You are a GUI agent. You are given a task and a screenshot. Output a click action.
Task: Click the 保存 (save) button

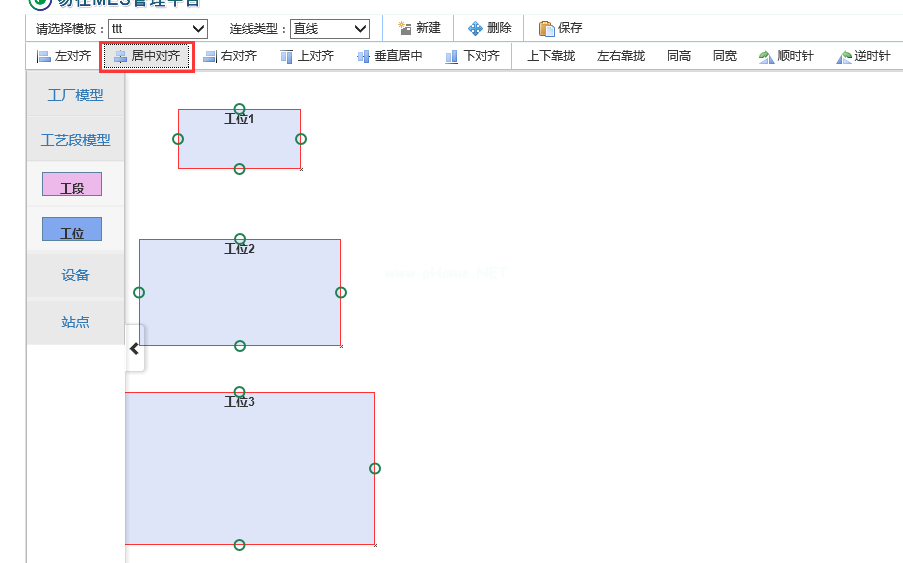point(560,29)
